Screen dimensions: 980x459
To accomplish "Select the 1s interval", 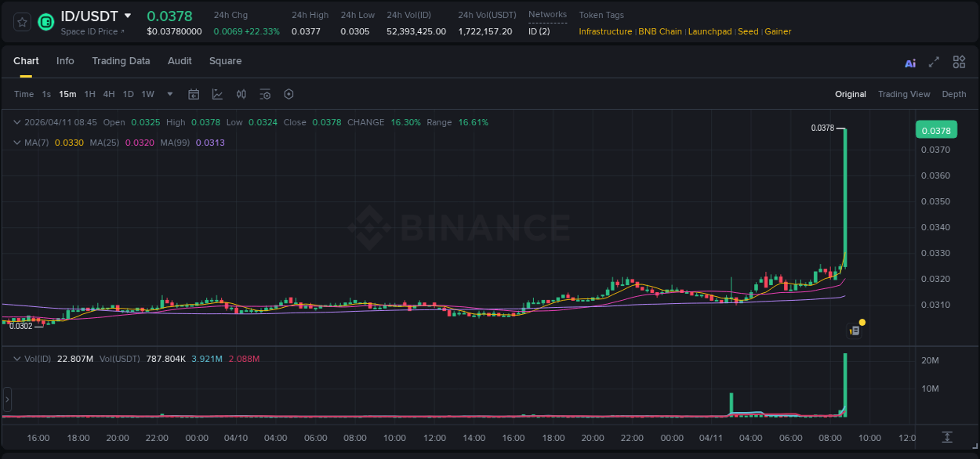I will coord(46,94).
